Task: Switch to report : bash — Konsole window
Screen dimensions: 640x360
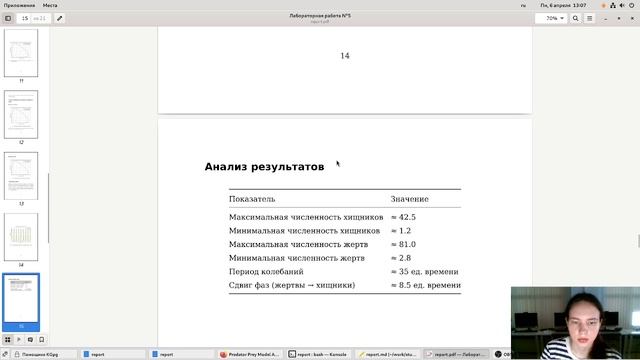Action: tap(318, 354)
